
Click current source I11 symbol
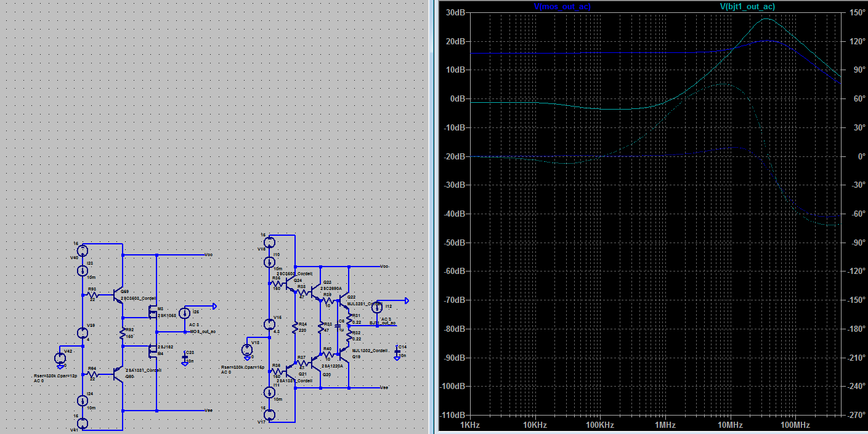(270, 392)
